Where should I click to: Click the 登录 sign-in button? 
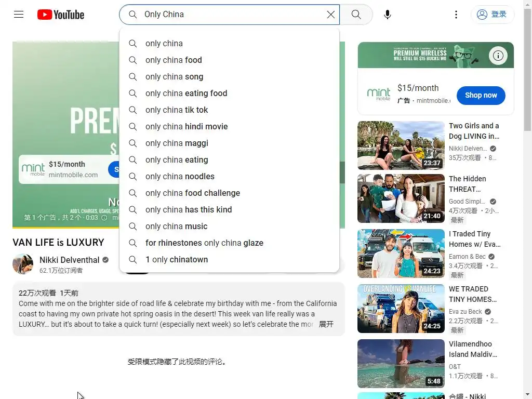(493, 14)
